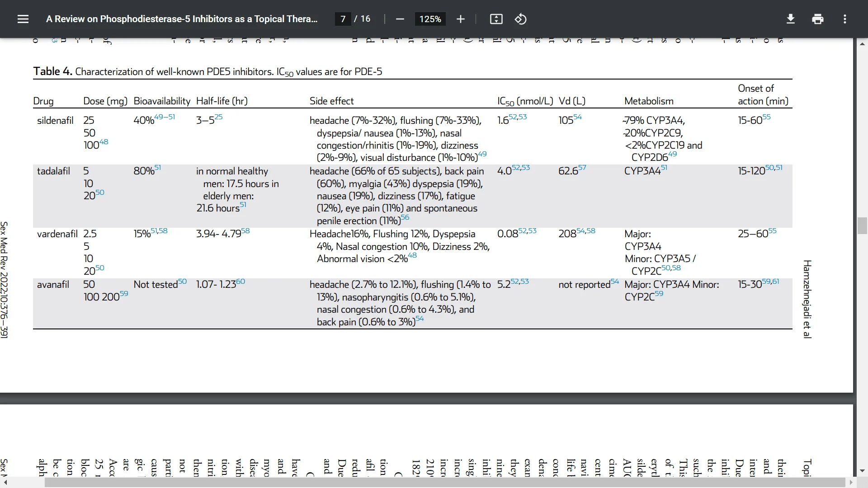Open citation 25 next to sildenafil half-life
Screen dimensions: 868x488
[x=218, y=117]
